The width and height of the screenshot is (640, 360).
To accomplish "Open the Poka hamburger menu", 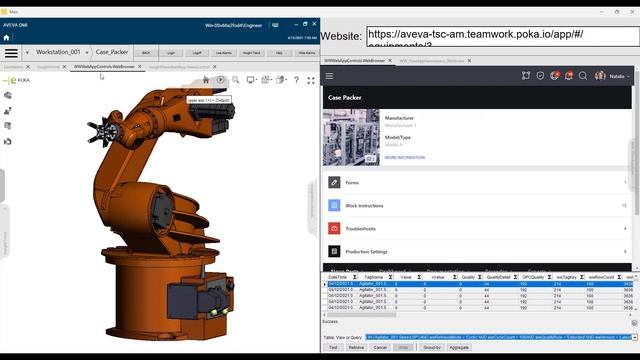I will pos(329,76).
